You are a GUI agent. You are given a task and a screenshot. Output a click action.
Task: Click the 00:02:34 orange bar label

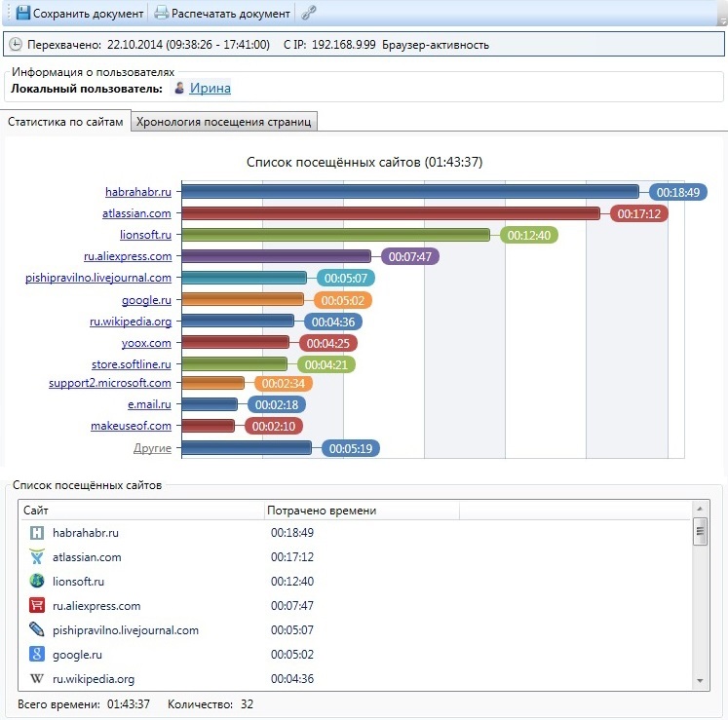pyautogui.click(x=284, y=384)
